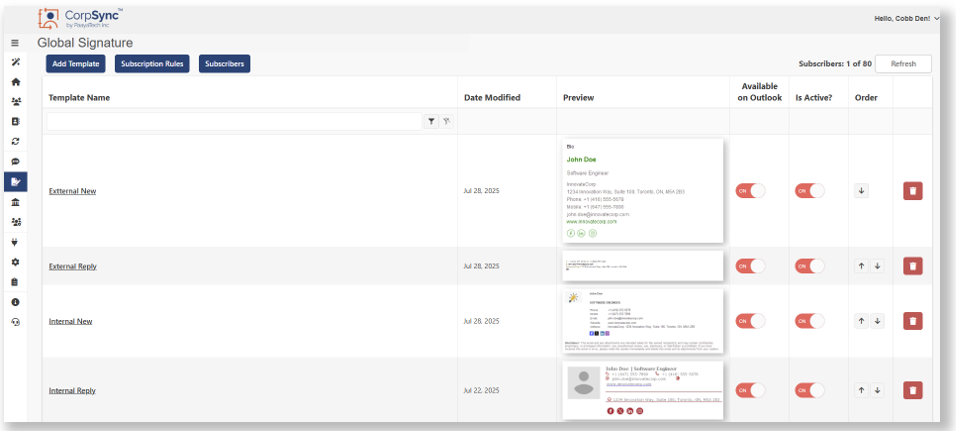Clear the Template Name filter icon
This screenshot has width=956, height=431.
tap(446, 121)
